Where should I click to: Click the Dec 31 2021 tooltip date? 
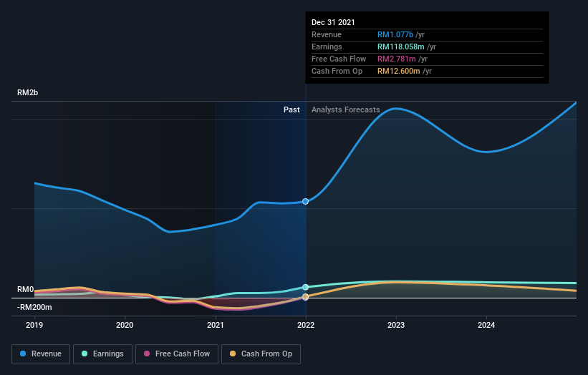pos(333,22)
